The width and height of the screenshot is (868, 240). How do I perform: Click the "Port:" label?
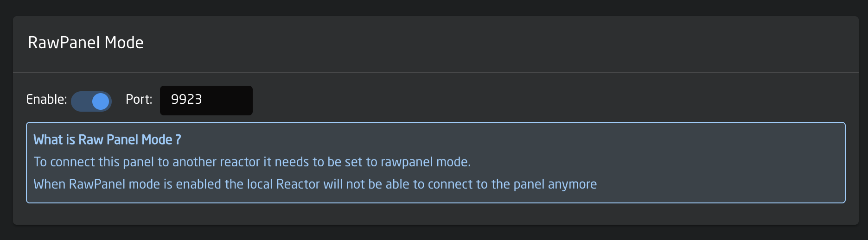pos(139,100)
